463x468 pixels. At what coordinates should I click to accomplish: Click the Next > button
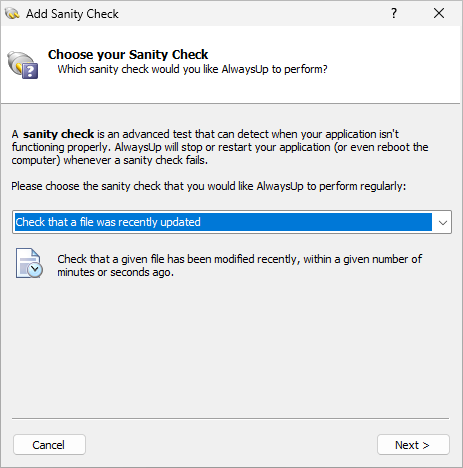(413, 444)
